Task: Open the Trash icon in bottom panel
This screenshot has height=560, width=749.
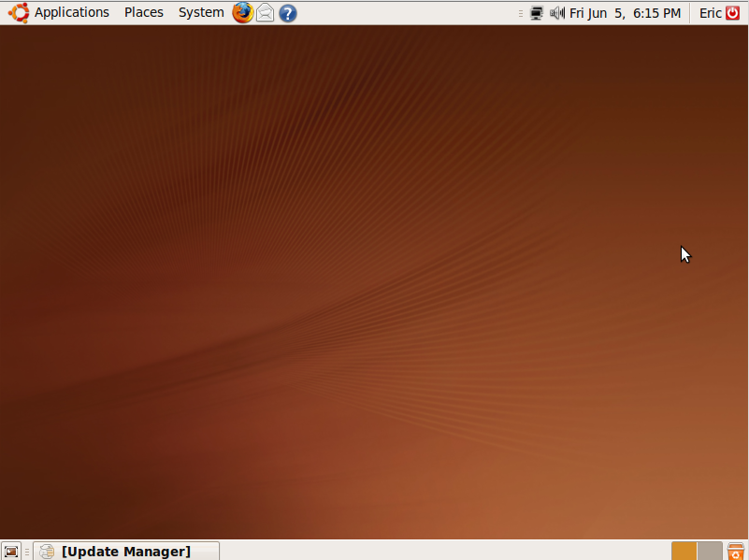Action: (x=736, y=551)
